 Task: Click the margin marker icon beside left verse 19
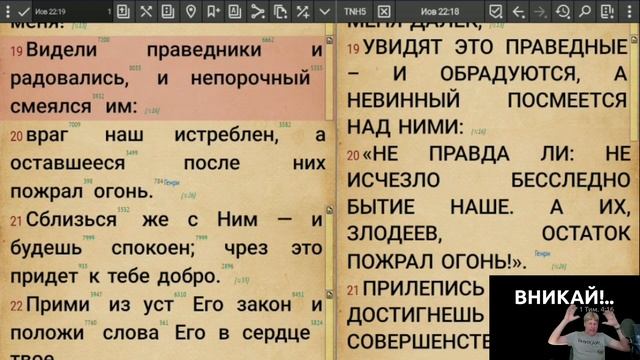(x=330, y=40)
